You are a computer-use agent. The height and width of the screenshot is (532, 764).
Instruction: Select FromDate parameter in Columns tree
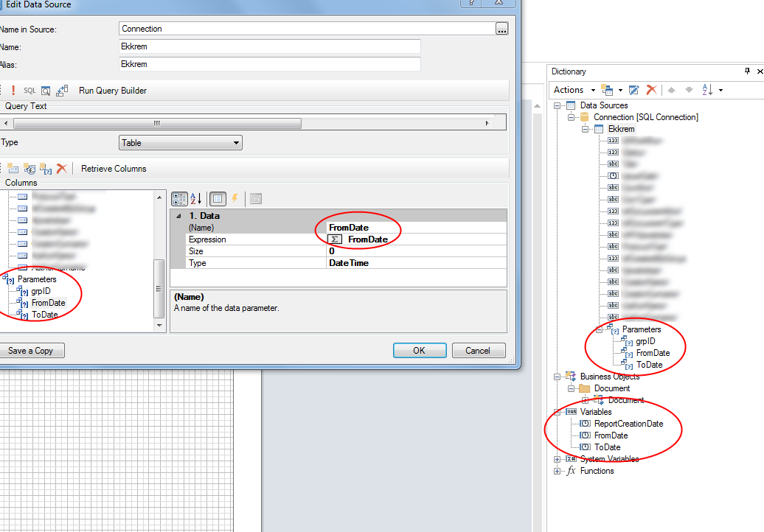coord(48,303)
